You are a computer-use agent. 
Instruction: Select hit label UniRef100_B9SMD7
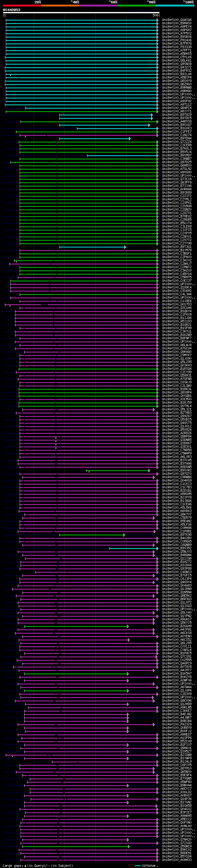point(176,155)
